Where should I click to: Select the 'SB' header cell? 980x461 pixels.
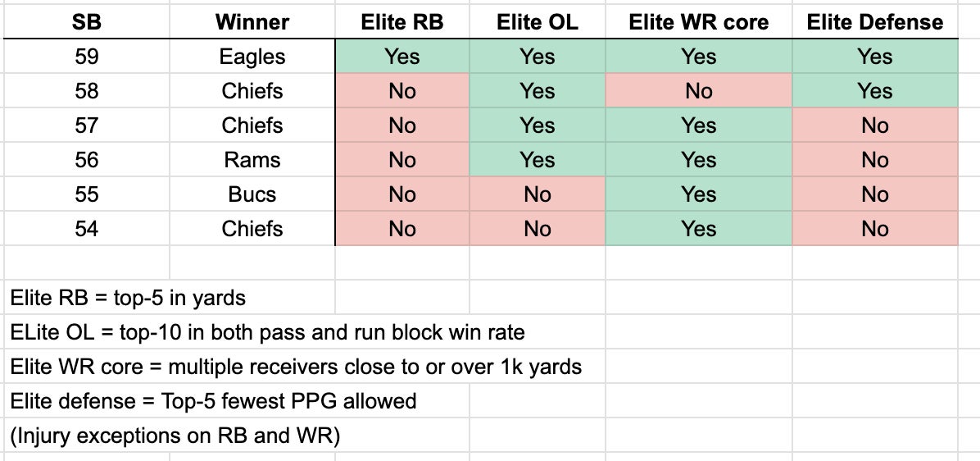tap(86, 22)
